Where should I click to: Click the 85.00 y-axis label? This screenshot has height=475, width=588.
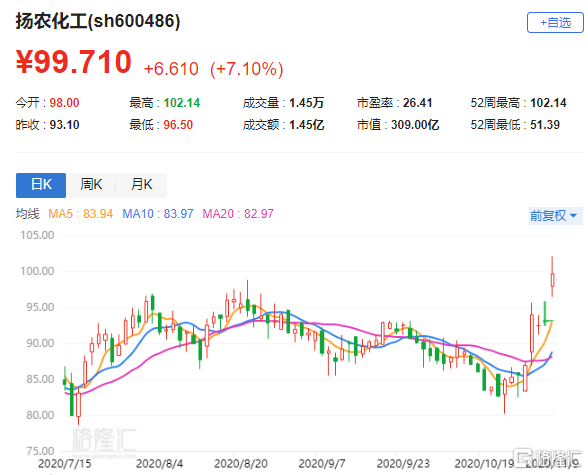pos(40,379)
